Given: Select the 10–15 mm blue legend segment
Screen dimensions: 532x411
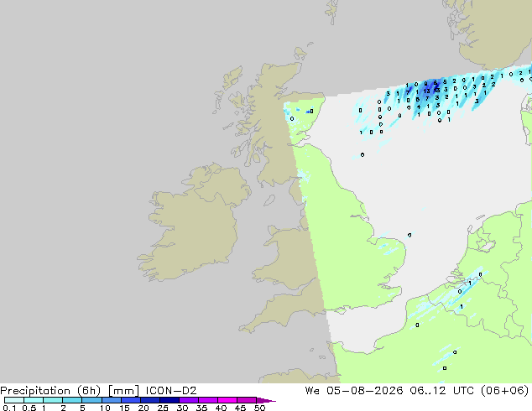Looking at the screenshot, I should pos(112,400).
